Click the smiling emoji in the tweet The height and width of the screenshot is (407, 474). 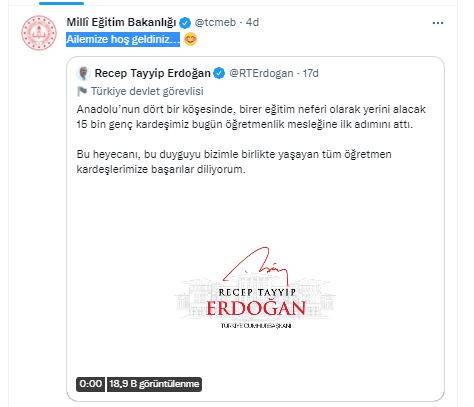190,39
